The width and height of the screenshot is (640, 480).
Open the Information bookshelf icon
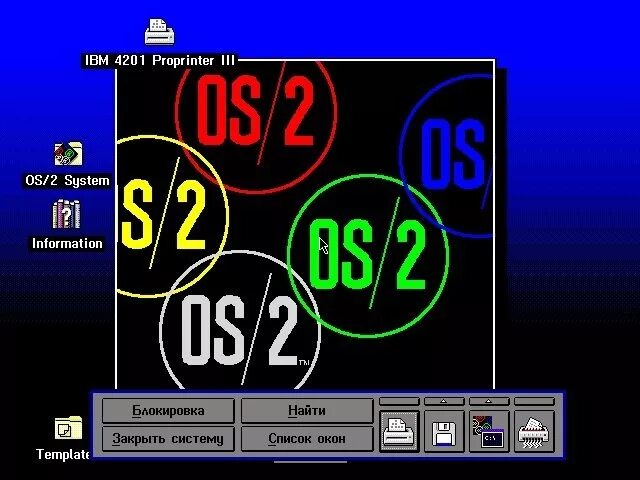tap(67, 214)
